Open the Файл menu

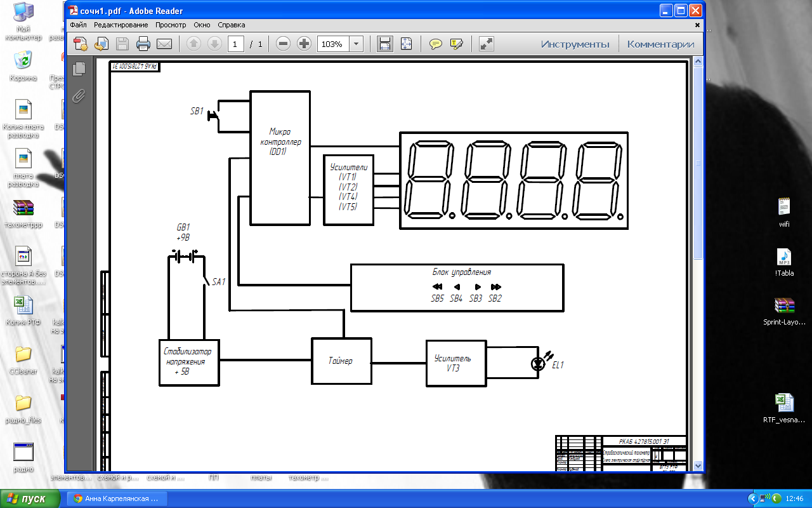tap(79, 25)
